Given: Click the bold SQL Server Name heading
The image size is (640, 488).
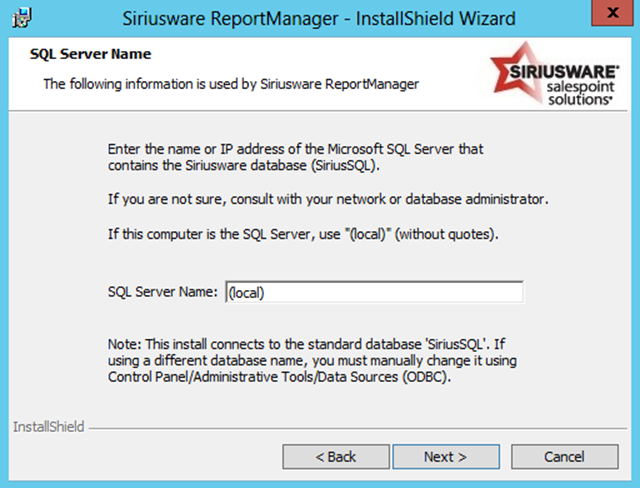Looking at the screenshot, I should pos(91,54).
